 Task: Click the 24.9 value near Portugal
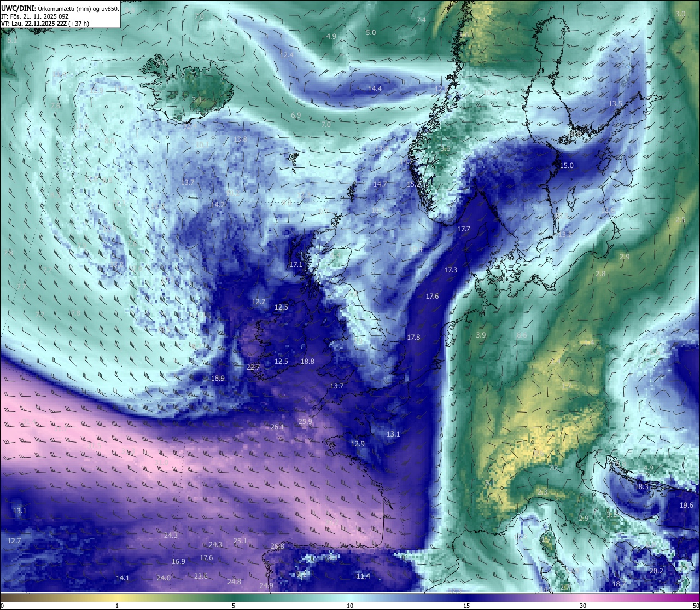click(x=266, y=586)
